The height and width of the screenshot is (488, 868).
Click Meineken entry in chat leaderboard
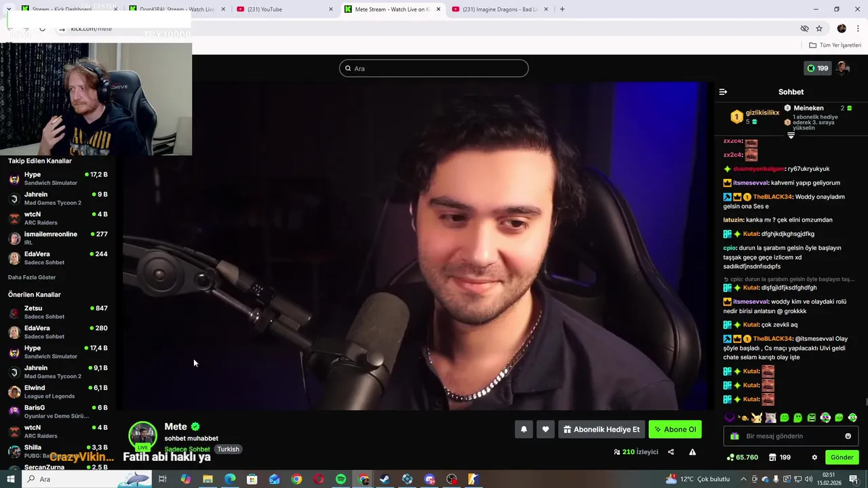[808, 108]
